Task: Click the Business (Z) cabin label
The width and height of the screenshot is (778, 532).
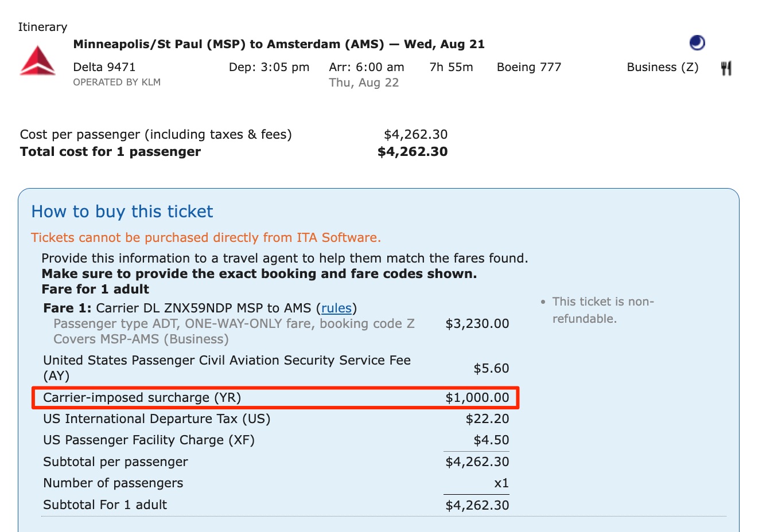Action: (x=662, y=67)
